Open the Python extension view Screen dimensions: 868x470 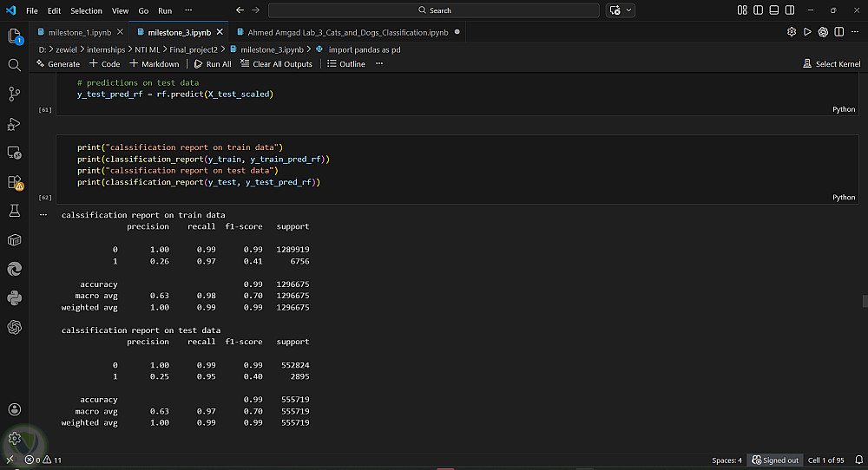click(14, 297)
